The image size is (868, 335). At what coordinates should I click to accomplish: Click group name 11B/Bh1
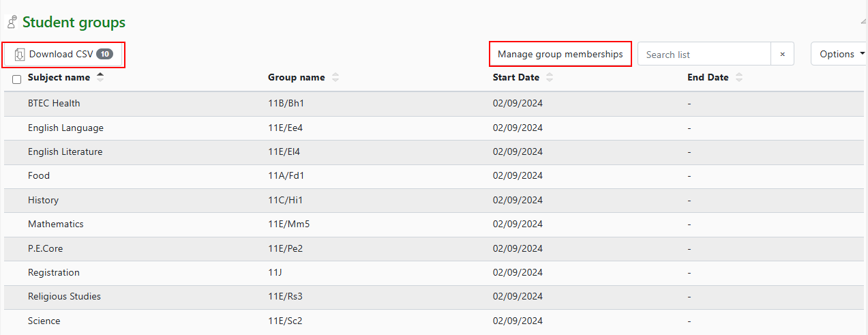pyautogui.click(x=286, y=104)
